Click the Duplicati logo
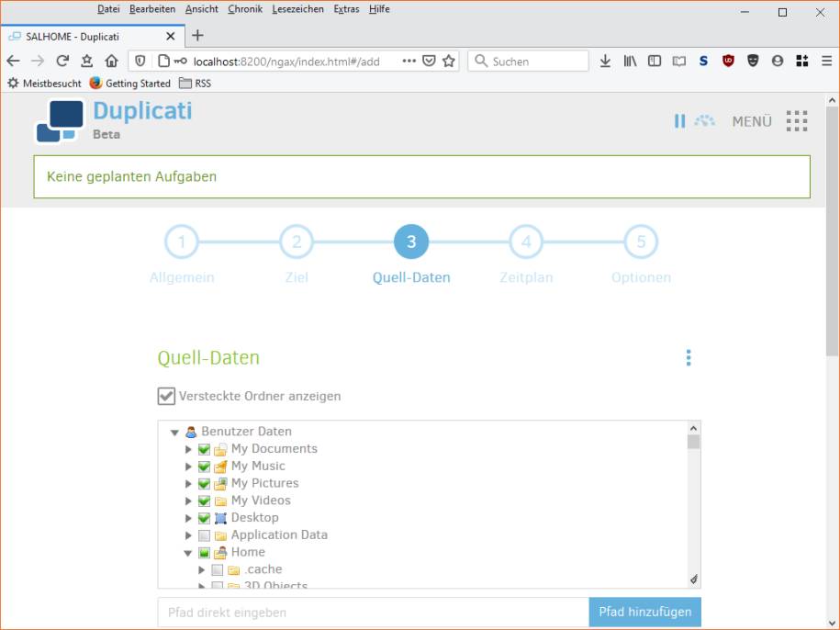 (61, 121)
